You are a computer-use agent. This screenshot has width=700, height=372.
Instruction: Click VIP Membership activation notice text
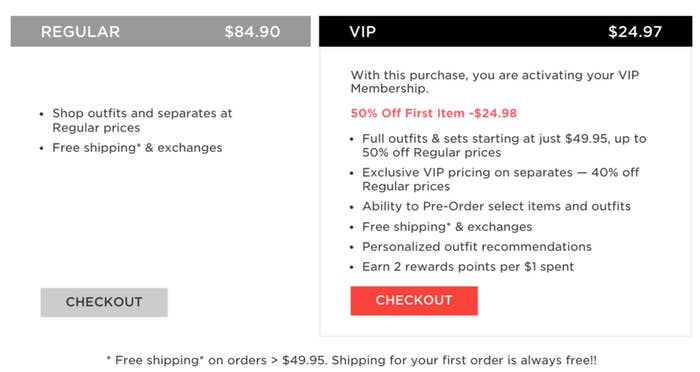pos(495,82)
